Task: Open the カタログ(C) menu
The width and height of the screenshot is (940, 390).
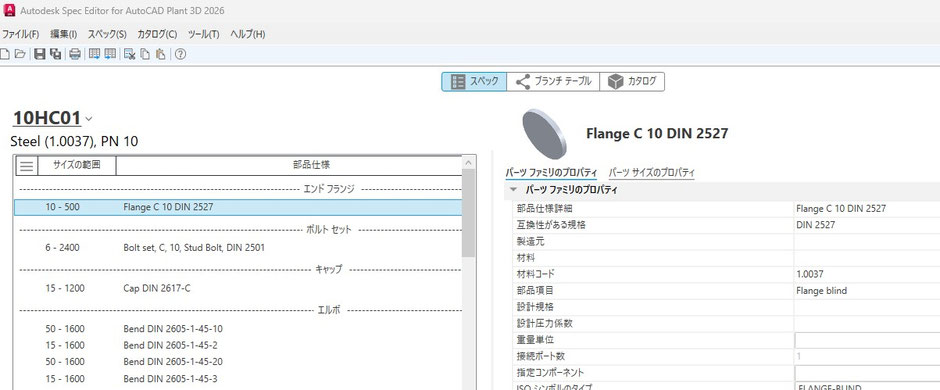Action: [157, 34]
